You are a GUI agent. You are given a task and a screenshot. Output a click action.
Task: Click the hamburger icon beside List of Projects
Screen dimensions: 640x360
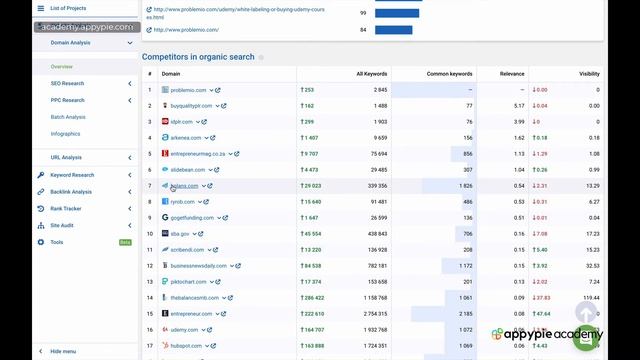tap(41, 8)
